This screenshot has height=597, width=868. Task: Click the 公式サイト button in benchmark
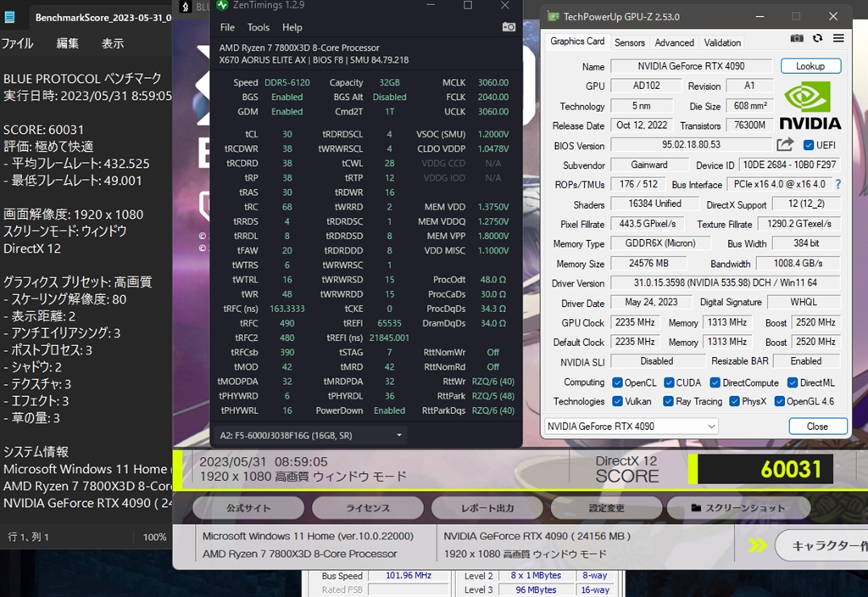click(x=248, y=508)
